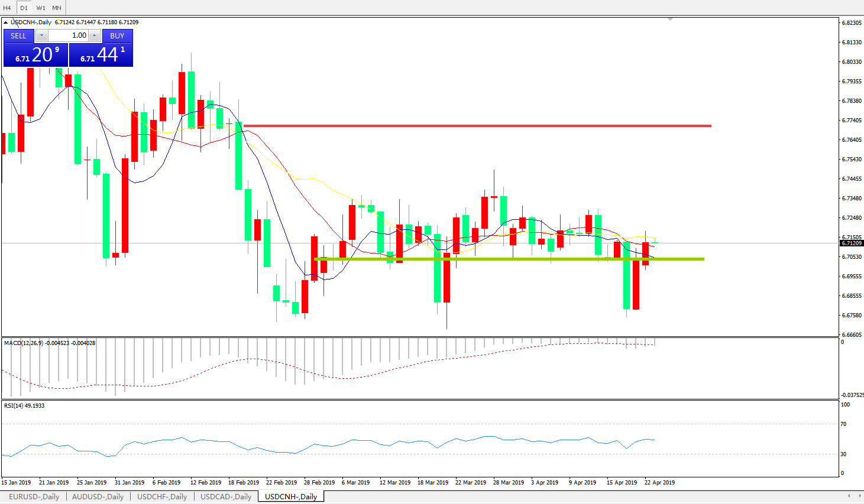864x504 pixels.
Task: Switch to the H4 timeframe
Action: click(x=7, y=8)
